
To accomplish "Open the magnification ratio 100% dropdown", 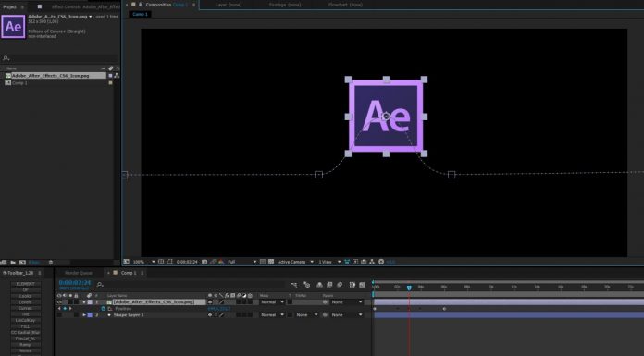I will [x=144, y=262].
